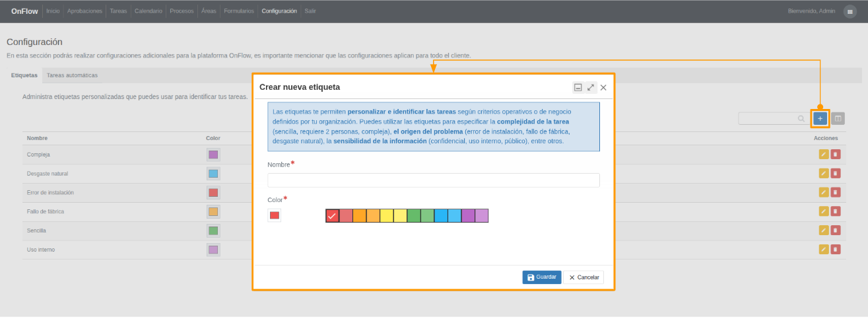Sort by the Color column header
This screenshot has height=319, width=868.
[213, 138]
